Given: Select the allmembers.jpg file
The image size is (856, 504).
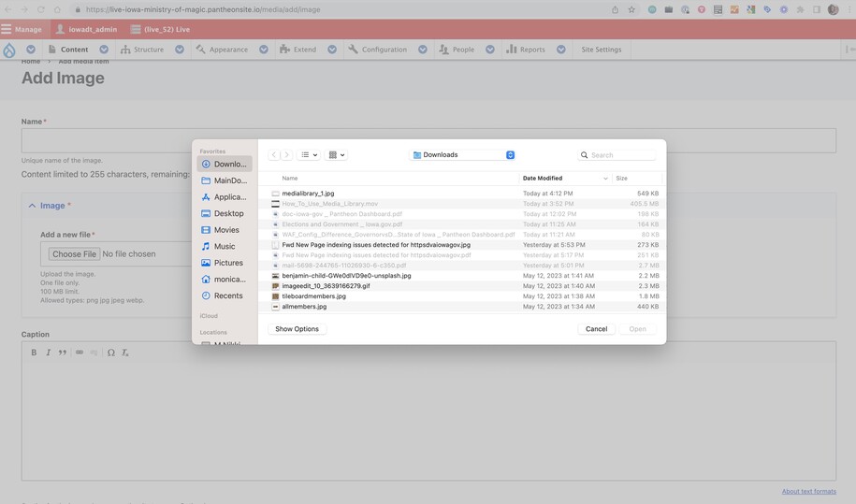Looking at the screenshot, I should (304, 307).
